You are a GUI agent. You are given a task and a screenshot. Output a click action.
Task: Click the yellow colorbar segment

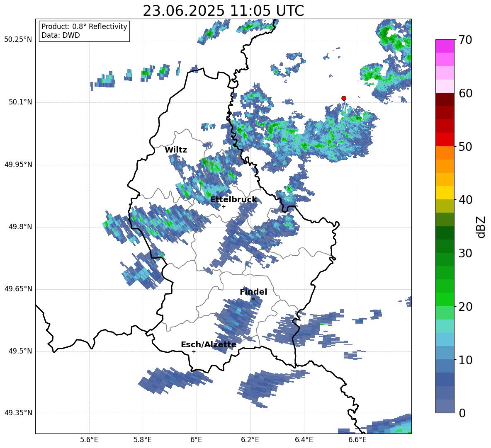pyautogui.click(x=445, y=193)
